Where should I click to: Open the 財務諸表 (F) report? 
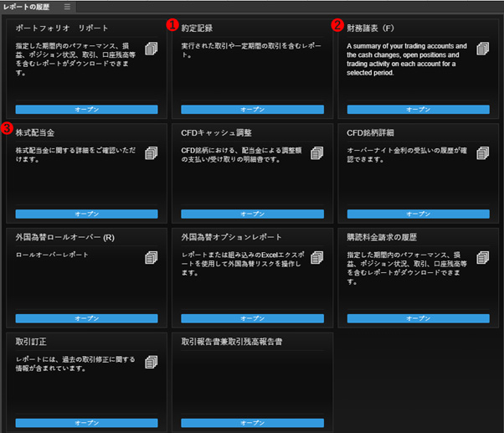[x=418, y=109]
